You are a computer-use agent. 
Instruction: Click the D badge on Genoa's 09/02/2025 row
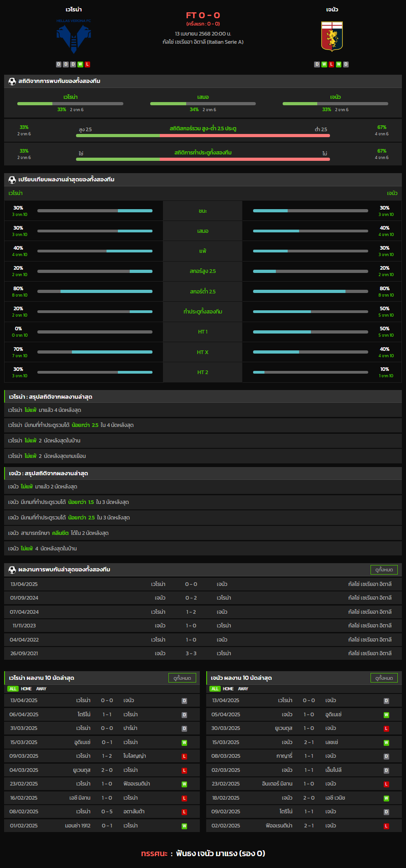pyautogui.click(x=386, y=812)
